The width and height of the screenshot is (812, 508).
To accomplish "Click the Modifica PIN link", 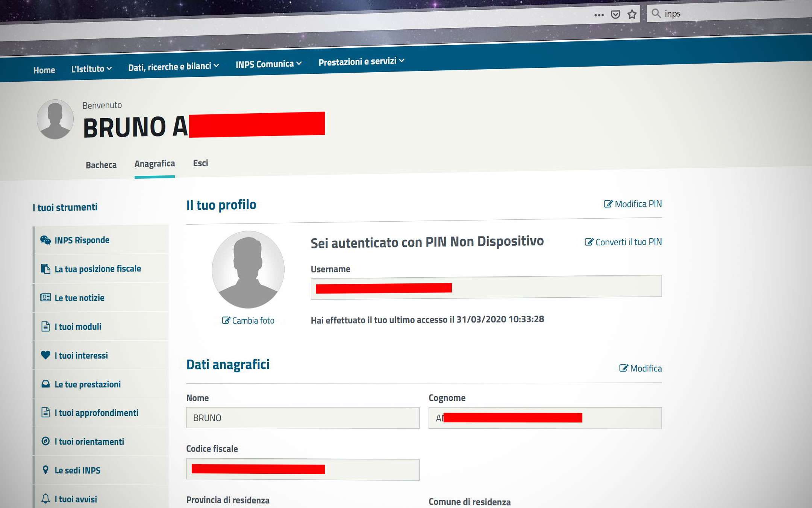I will pos(633,204).
